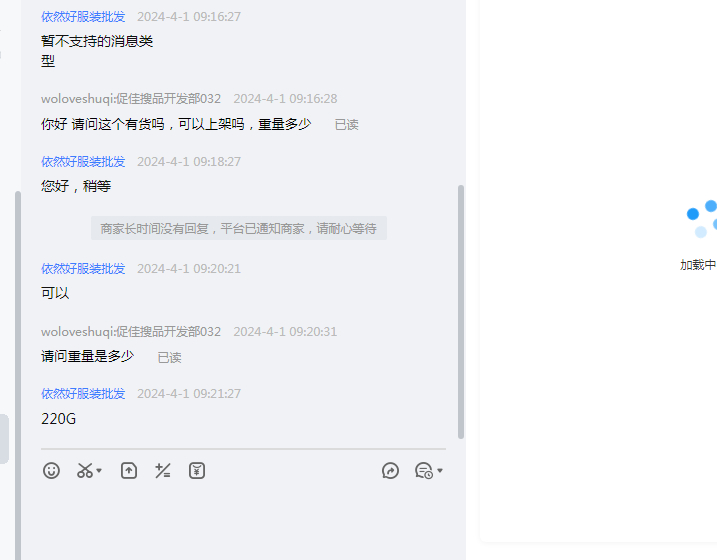Click the yen payment order icon

pyautogui.click(x=197, y=470)
